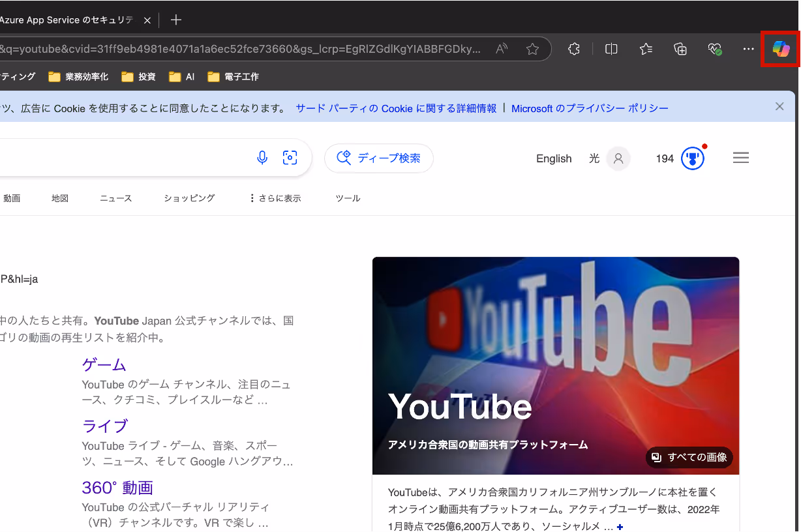Close the Azure App Service tab

(147, 20)
